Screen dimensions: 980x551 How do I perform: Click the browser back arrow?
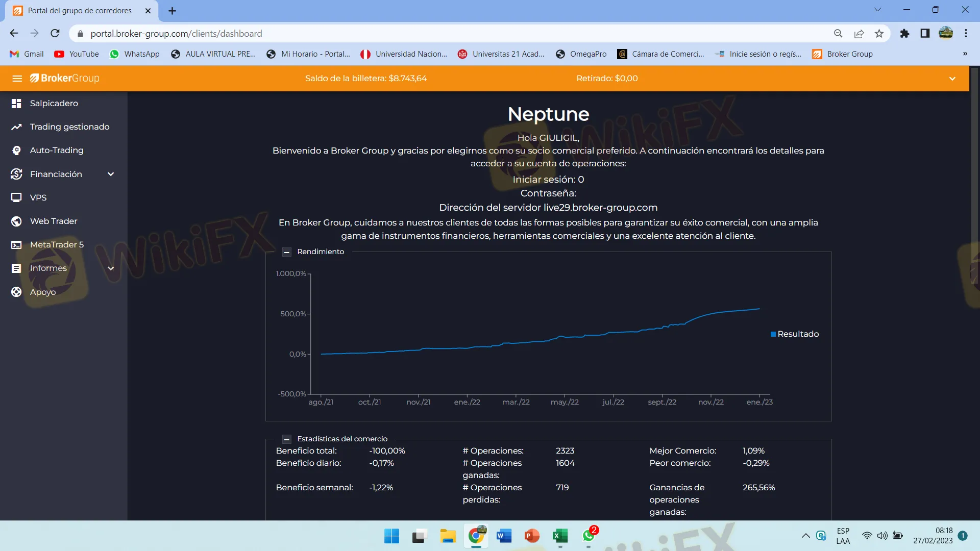coord(14,34)
